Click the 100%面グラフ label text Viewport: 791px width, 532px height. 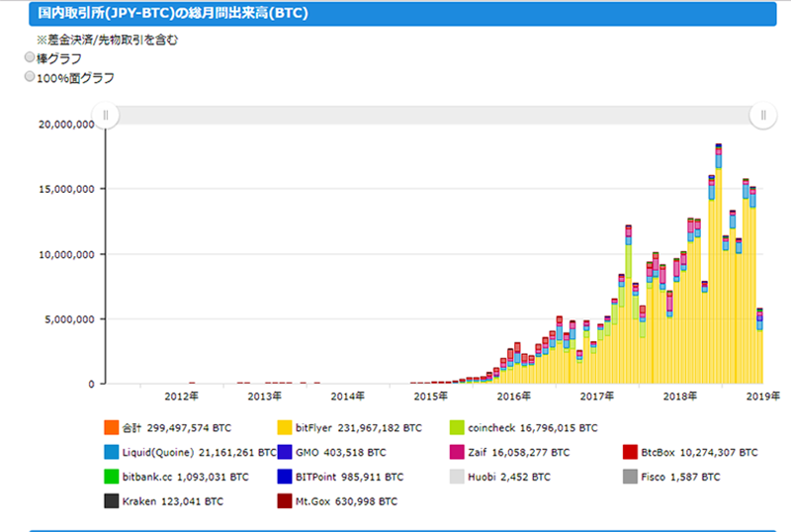pos(76,78)
